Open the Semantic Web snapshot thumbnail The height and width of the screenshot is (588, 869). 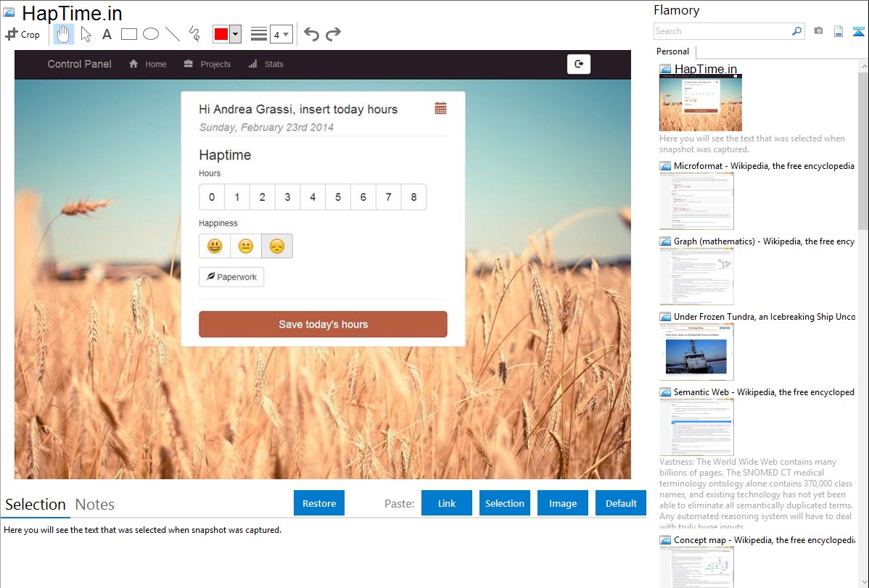[696, 427]
